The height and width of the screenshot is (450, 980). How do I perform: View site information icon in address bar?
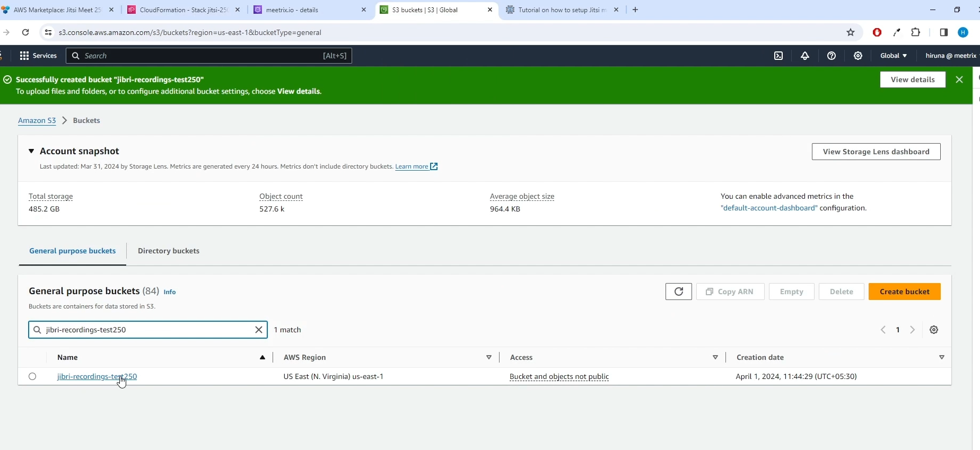(x=48, y=32)
